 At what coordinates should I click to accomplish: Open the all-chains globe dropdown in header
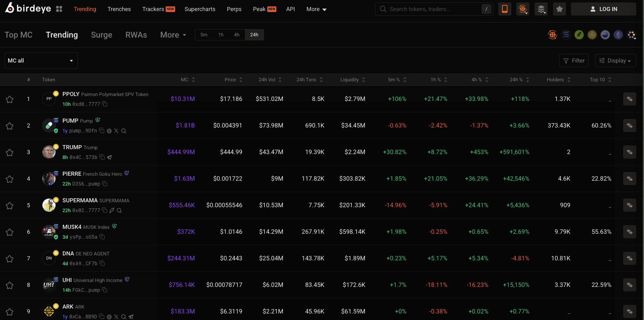523,9
